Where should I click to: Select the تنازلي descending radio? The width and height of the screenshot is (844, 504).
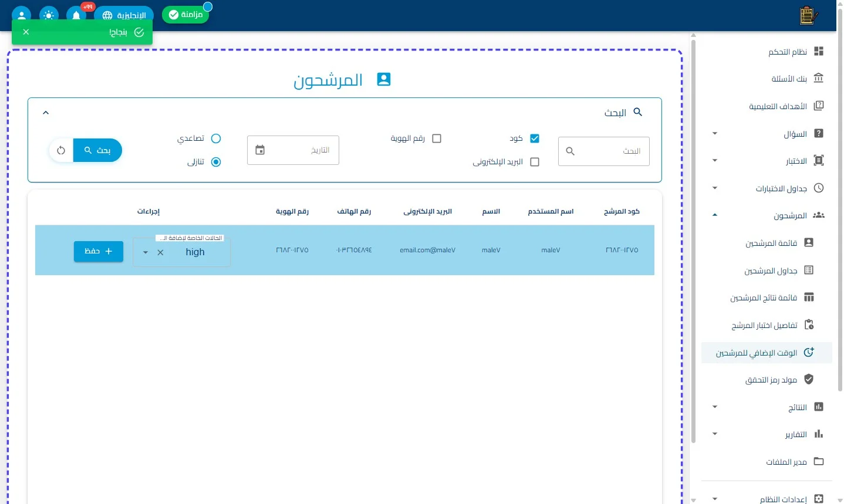(216, 162)
